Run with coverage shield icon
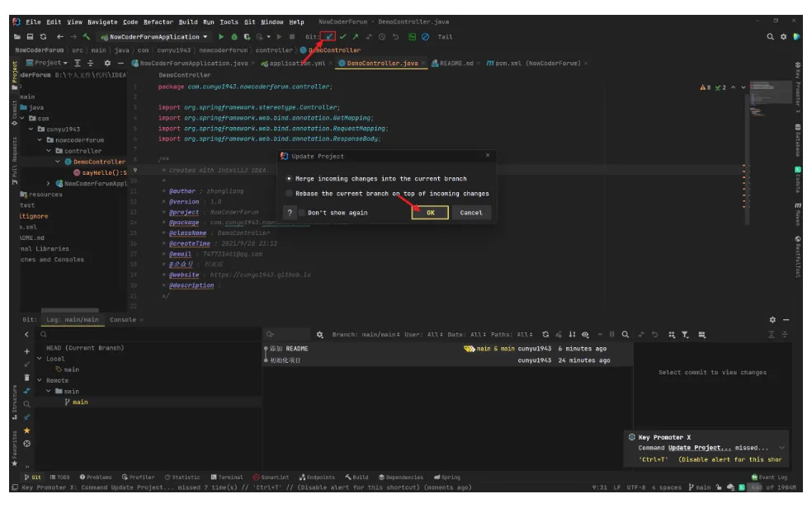 pos(247,37)
